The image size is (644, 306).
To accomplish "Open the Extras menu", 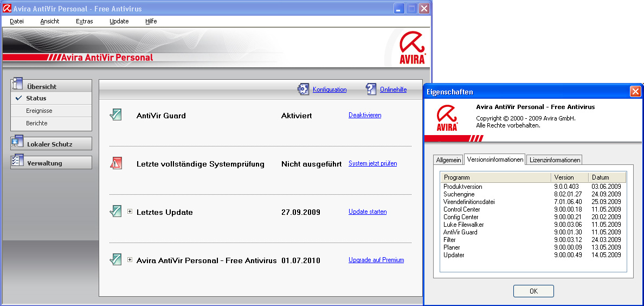I will pos(84,21).
